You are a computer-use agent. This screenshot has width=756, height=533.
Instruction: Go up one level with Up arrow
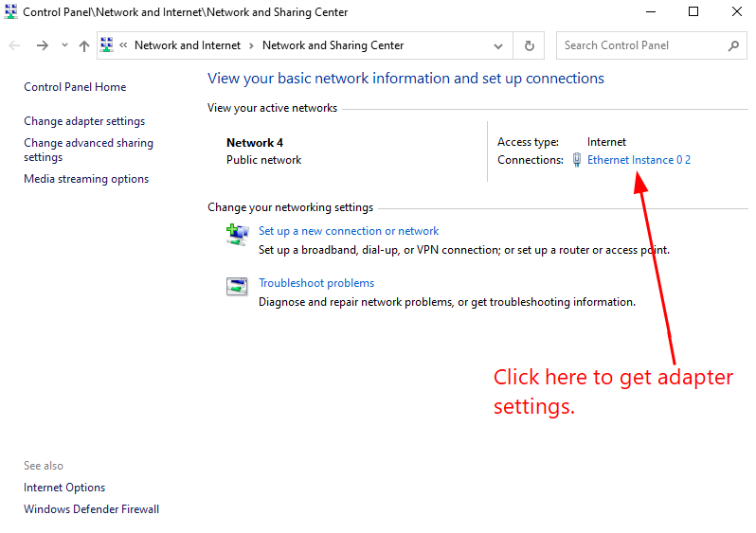83,45
